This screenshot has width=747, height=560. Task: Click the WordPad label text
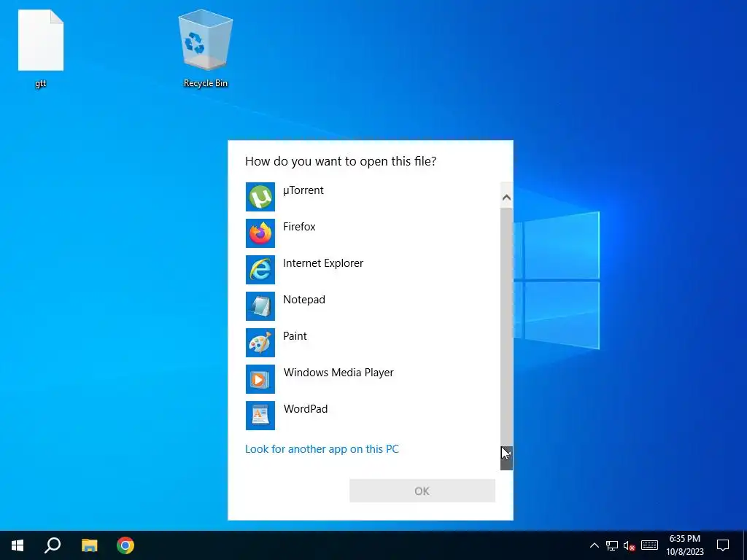tap(306, 409)
